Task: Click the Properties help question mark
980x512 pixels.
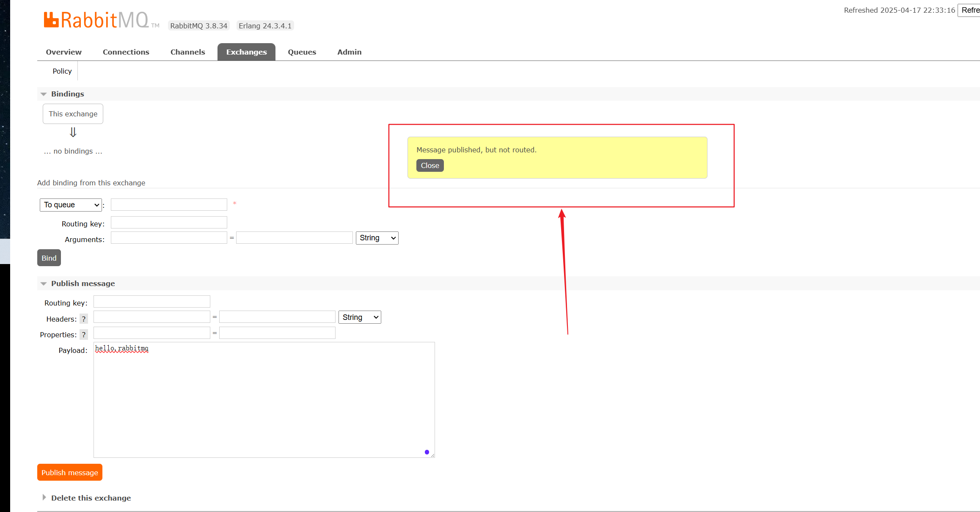Action: pos(84,335)
